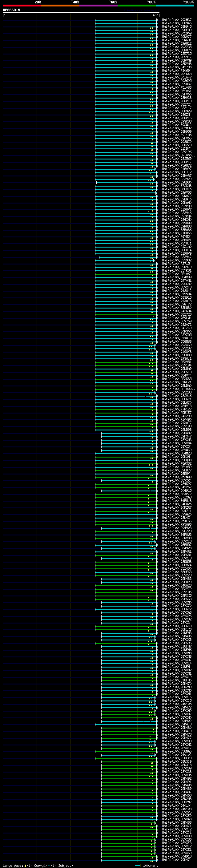The image size is (197, 868).
Task: Click query end position label 465
Action: point(155,15)
